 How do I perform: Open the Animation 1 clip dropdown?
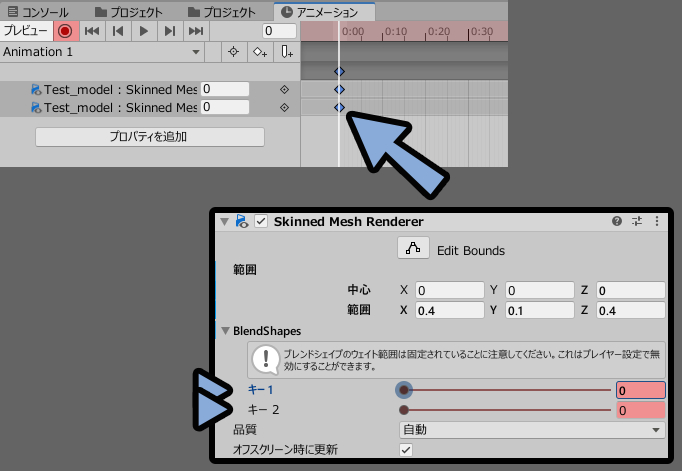101,52
